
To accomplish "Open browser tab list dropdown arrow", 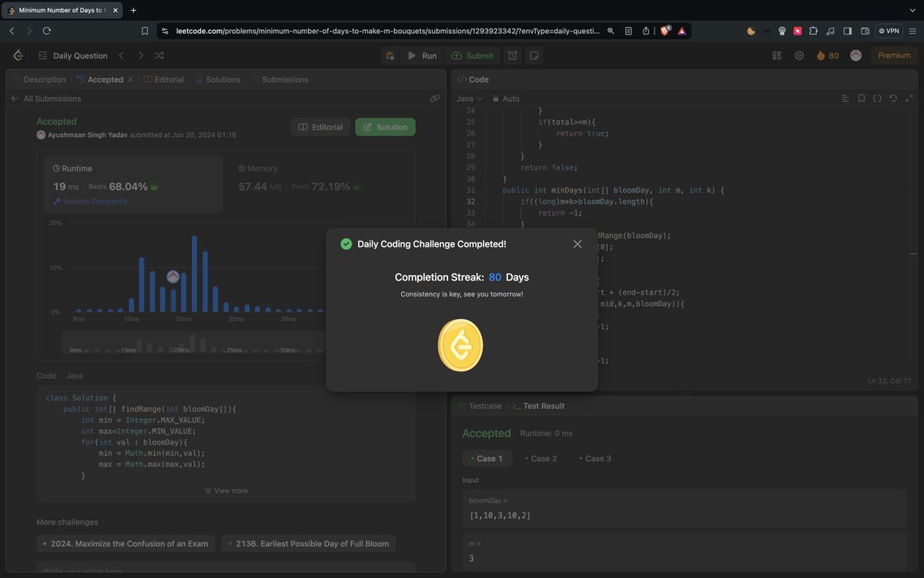I will click(x=914, y=10).
